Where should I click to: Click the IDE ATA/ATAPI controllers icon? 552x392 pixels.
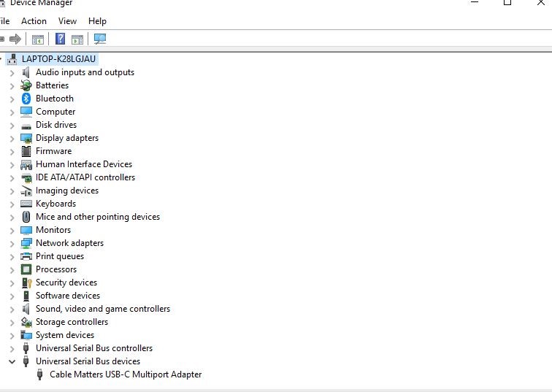pyautogui.click(x=26, y=177)
